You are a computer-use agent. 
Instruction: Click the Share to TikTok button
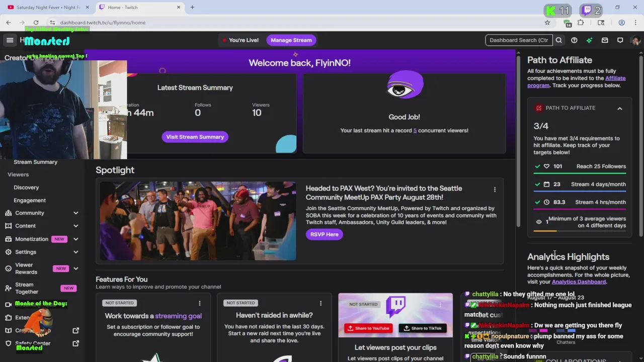(424, 328)
